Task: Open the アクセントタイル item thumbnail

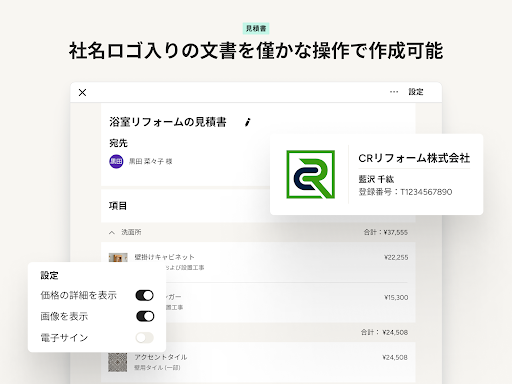Action: coord(118,362)
